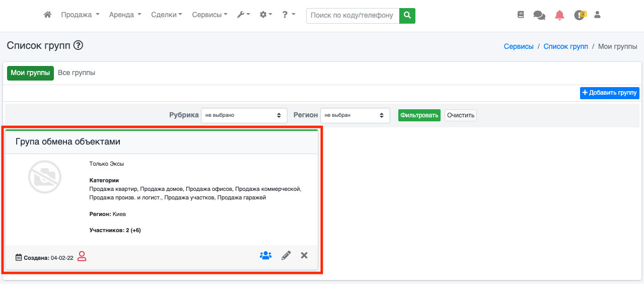Switch to the Все группы tab
This screenshot has width=644, height=284.
tap(77, 73)
